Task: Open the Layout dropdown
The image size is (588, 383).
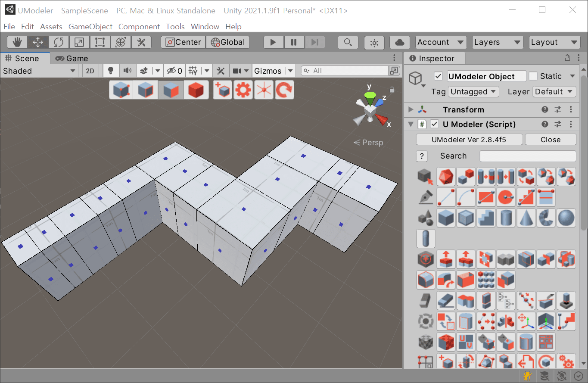Action: pyautogui.click(x=554, y=42)
